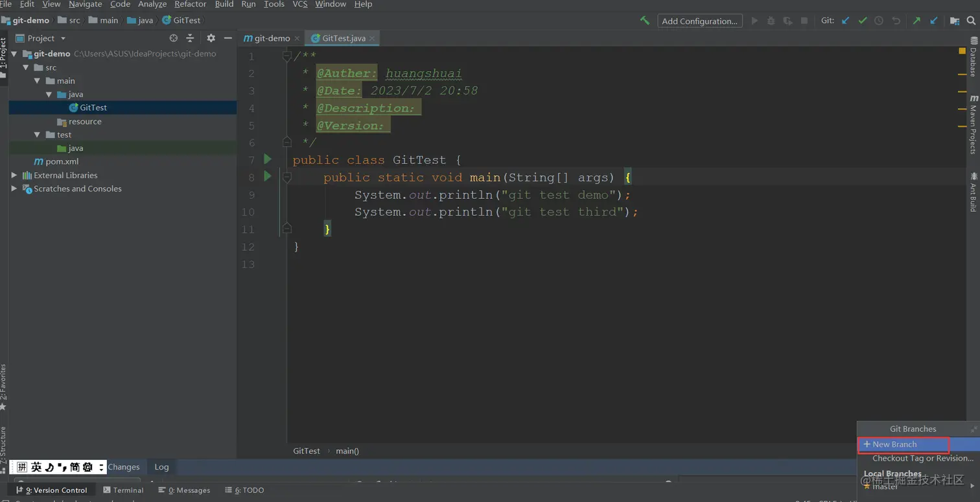Image resolution: width=980 pixels, height=502 pixels.
Task: Click the Run triangle in top toolbar
Action: pos(754,21)
